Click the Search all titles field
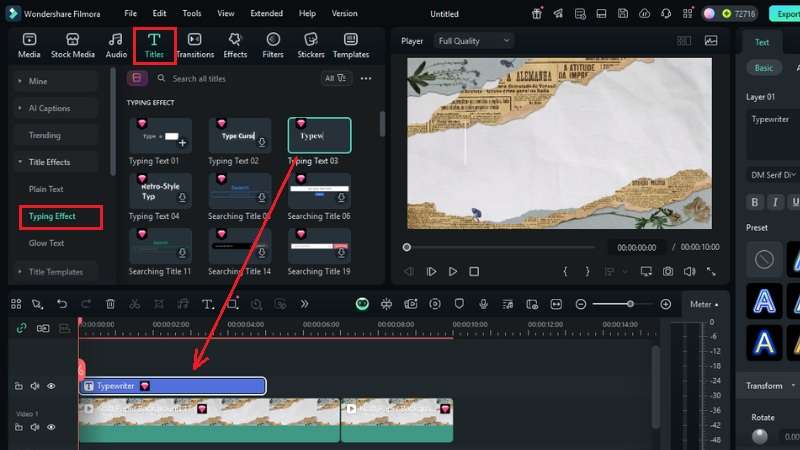800x450 pixels. tap(235, 79)
